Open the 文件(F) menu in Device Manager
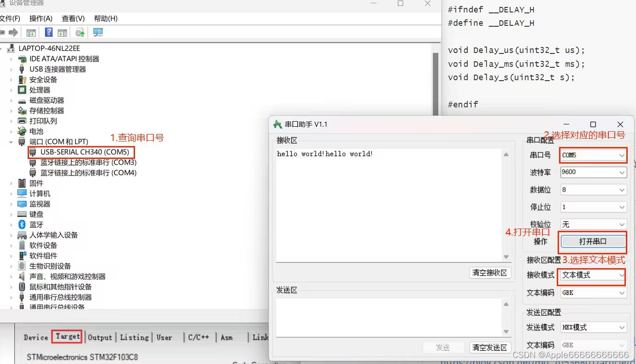 [x=9, y=18]
